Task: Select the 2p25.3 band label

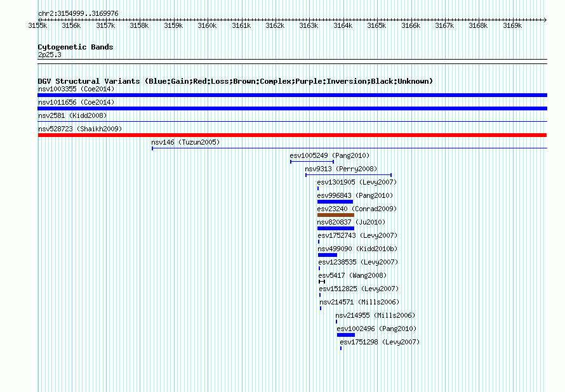Action: point(50,55)
